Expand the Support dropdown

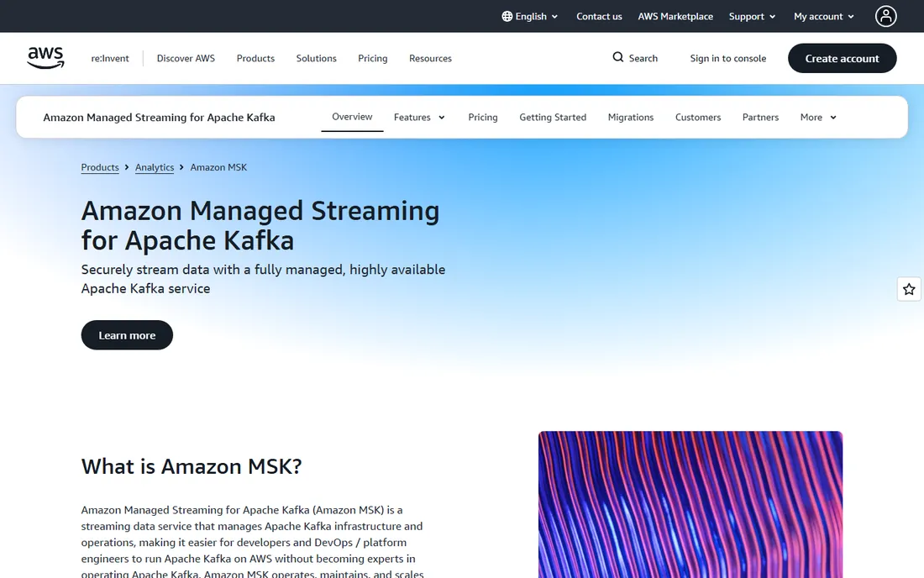(752, 17)
